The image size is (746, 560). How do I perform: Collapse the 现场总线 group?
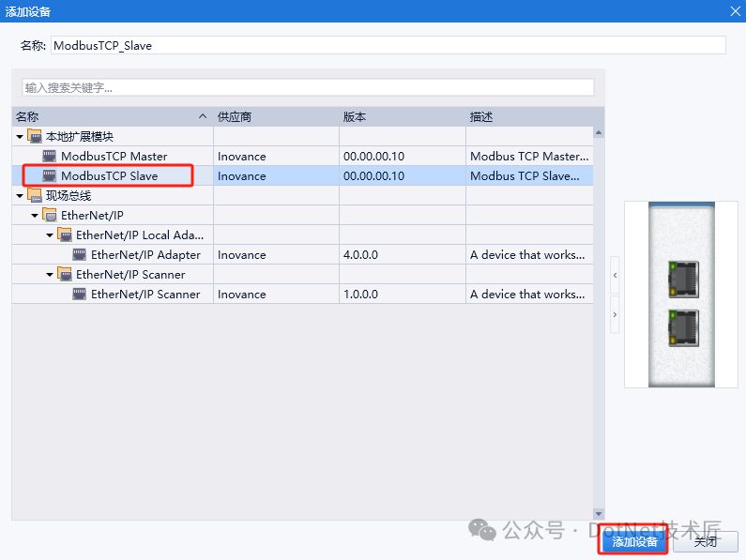point(20,196)
